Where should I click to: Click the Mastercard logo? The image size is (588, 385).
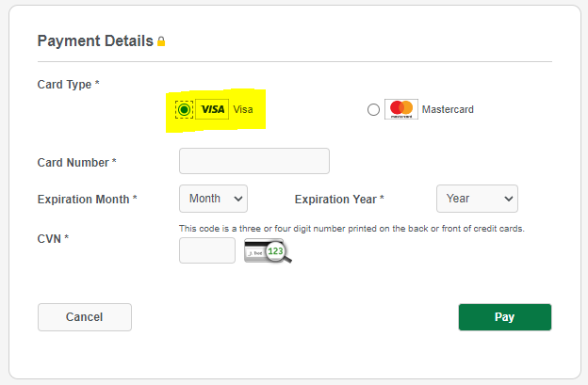point(401,110)
